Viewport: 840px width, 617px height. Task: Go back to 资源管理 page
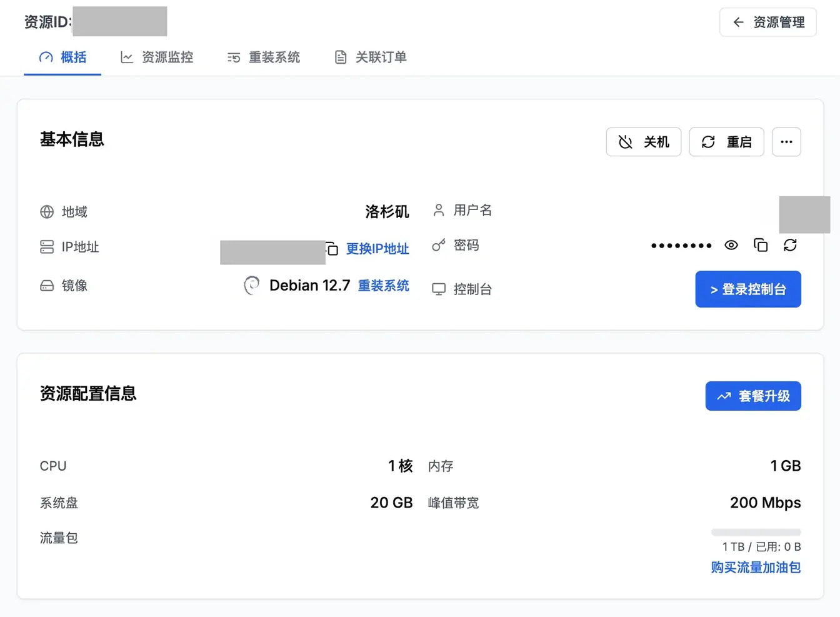coord(767,23)
